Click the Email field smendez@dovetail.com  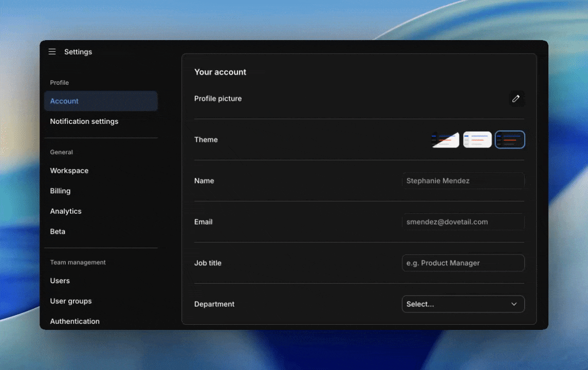[463, 222]
